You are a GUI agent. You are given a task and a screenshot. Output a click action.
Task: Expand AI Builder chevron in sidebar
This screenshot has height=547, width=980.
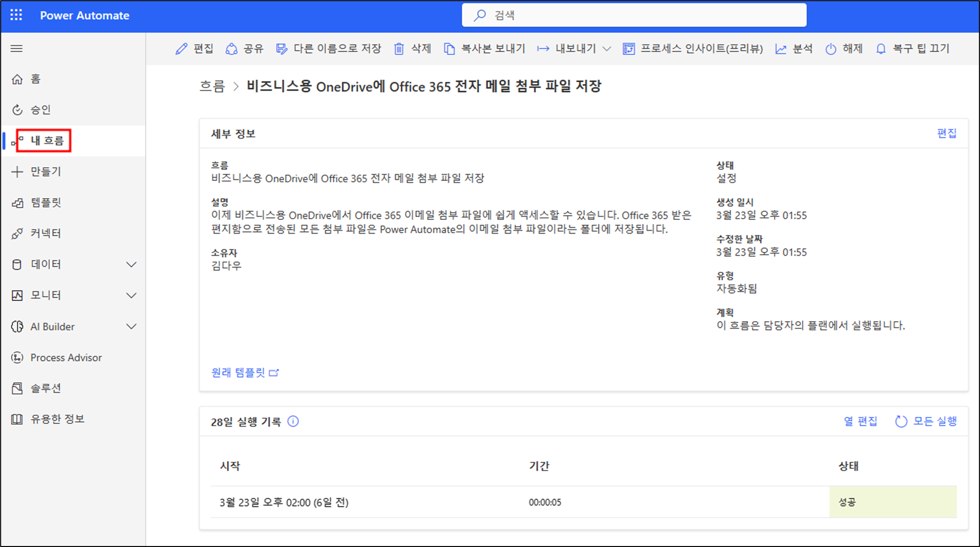131,327
